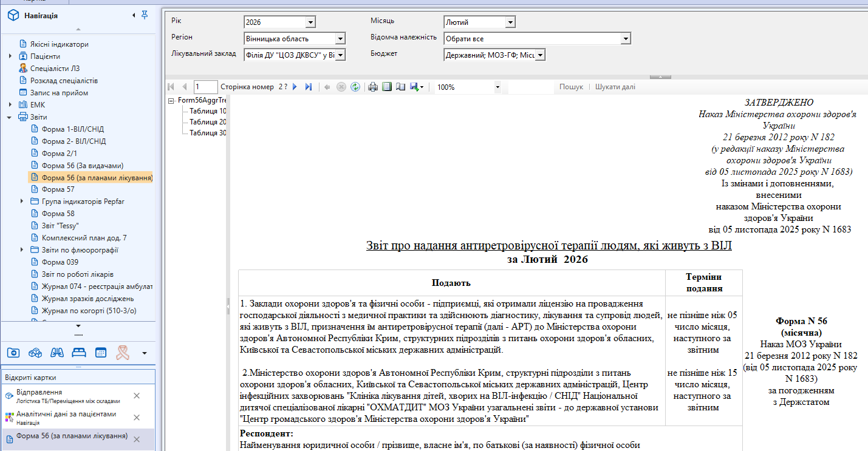Image resolution: width=868 pixels, height=451 pixels.
Task: Open the Звіт "Tessy" report
Action: (61, 226)
